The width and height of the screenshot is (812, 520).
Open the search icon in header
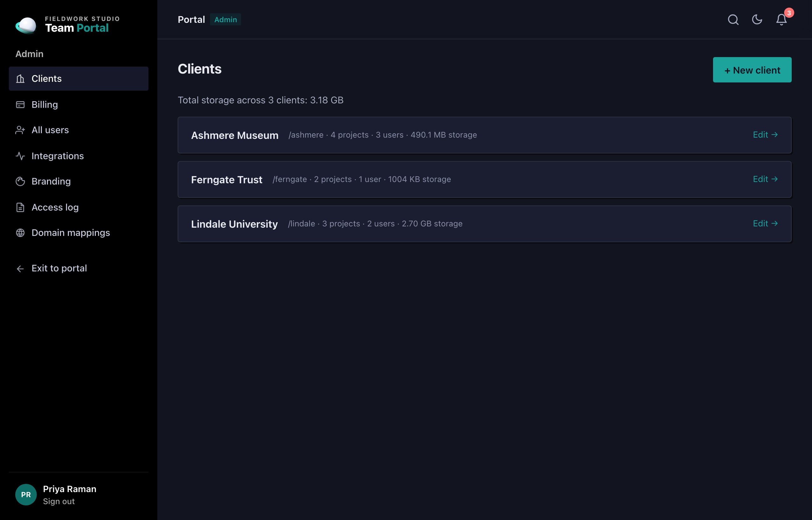tap(733, 20)
